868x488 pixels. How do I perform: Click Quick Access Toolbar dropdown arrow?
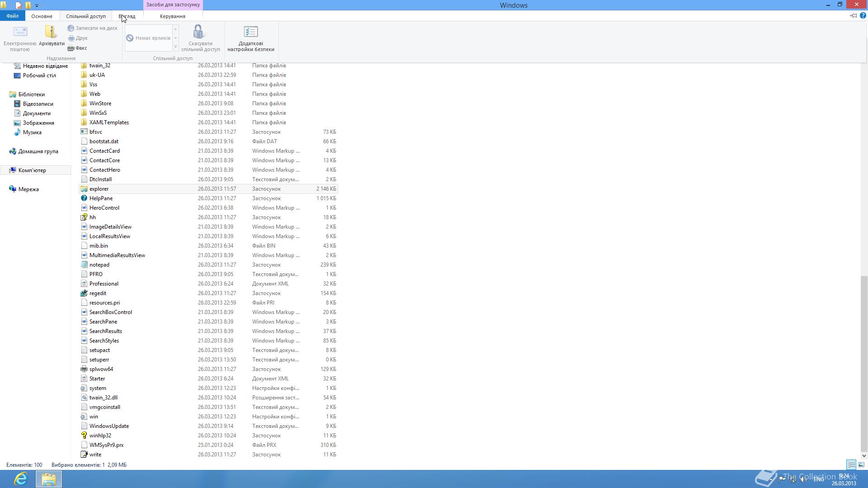[x=37, y=5]
